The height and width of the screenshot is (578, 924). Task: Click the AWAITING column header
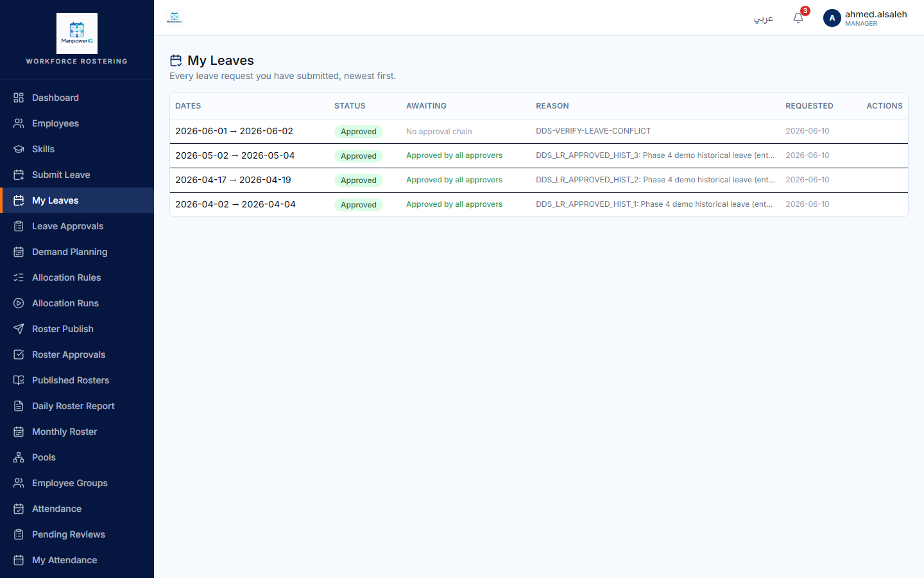pos(426,106)
